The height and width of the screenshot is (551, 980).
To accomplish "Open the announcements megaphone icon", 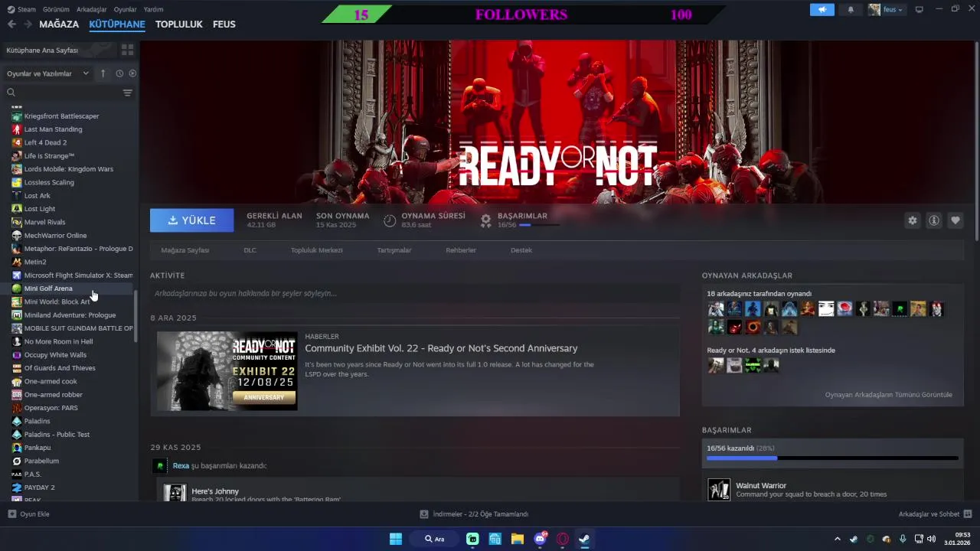I will tap(822, 10).
